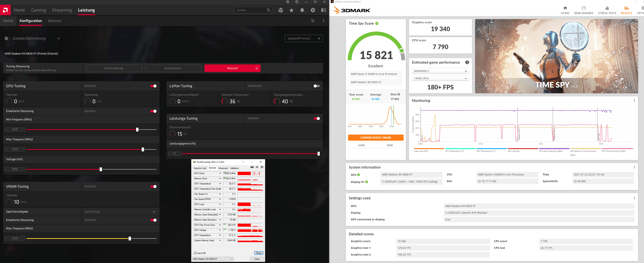Switch to the Gaming tab

[x=38, y=10]
